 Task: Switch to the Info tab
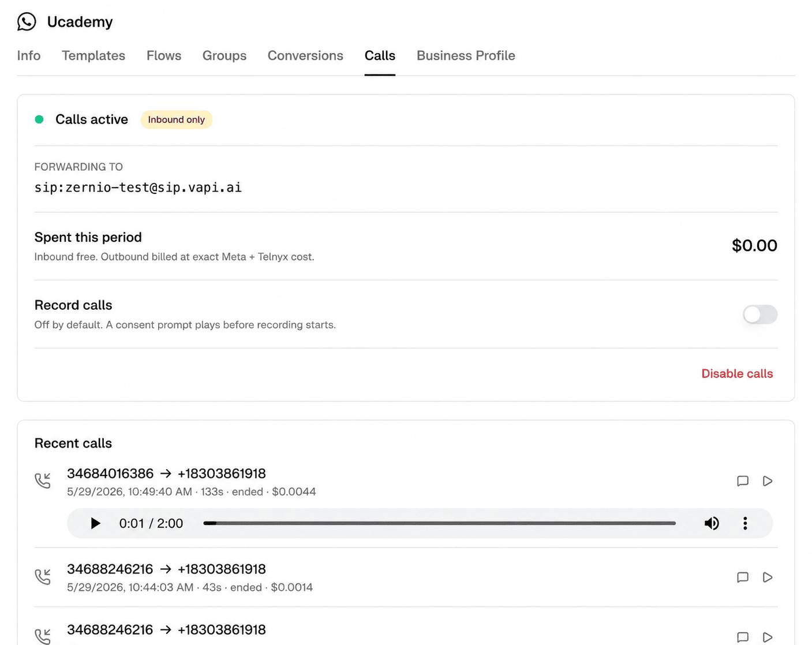coord(29,55)
